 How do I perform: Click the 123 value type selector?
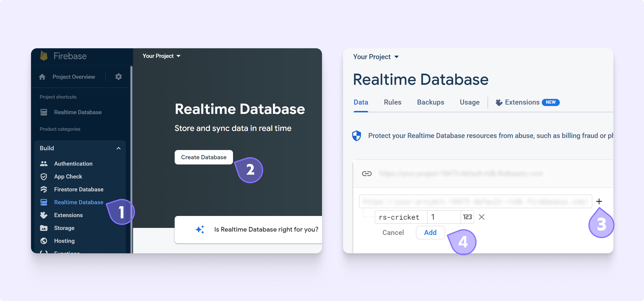point(467,217)
